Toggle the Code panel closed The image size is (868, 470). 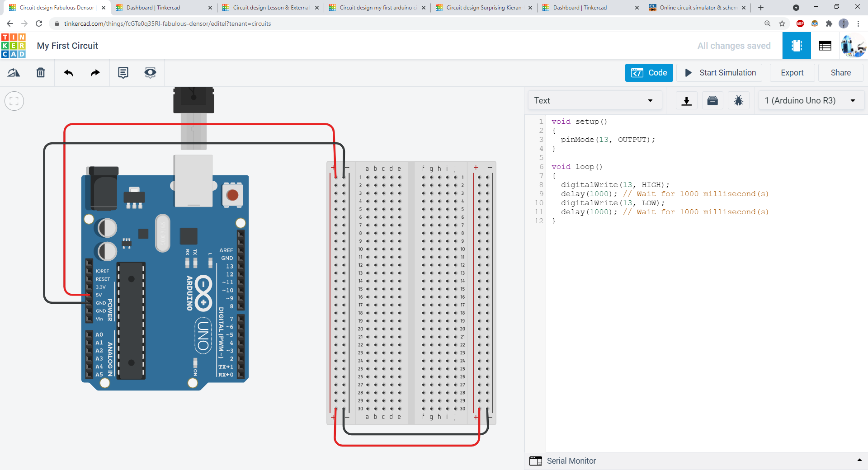(x=649, y=72)
